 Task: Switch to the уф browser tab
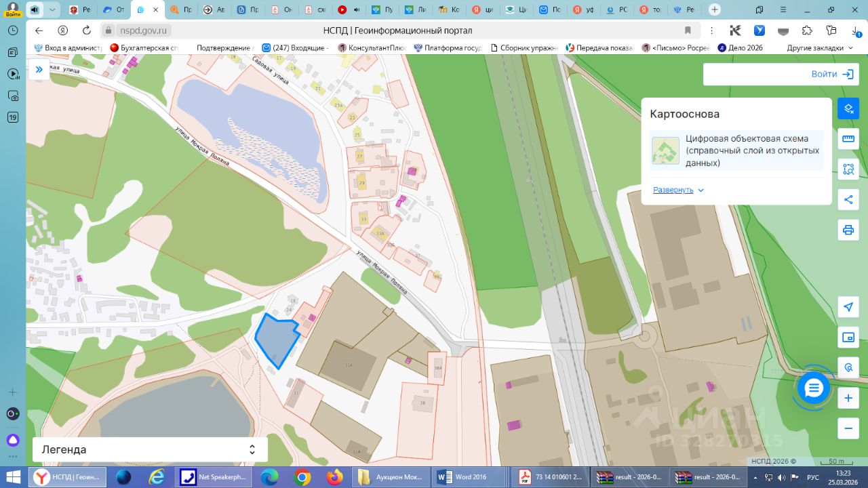point(584,10)
